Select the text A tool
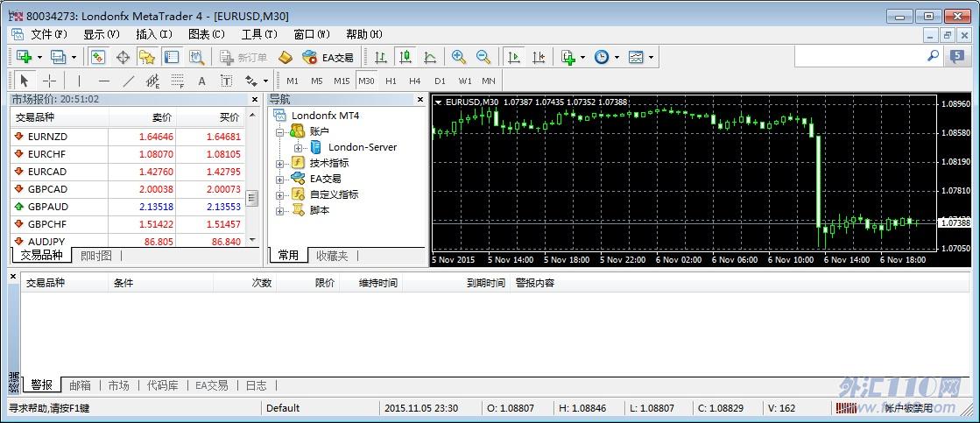This screenshot has width=980, height=423. [x=202, y=81]
